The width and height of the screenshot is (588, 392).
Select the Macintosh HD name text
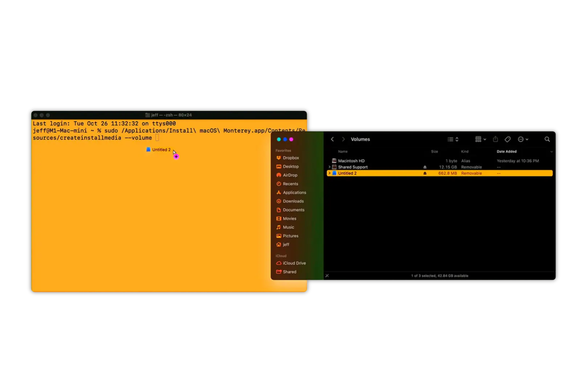pyautogui.click(x=351, y=161)
